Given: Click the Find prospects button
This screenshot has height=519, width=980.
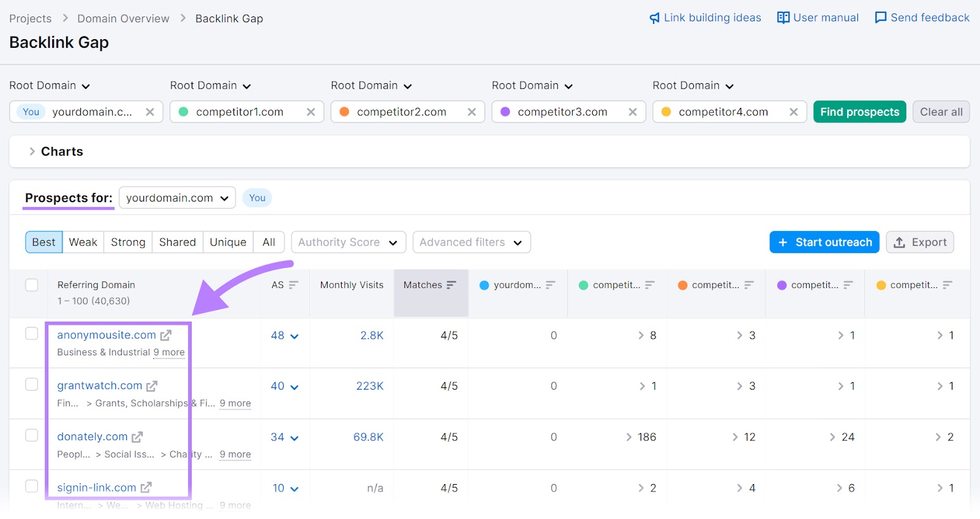Looking at the screenshot, I should 859,112.
